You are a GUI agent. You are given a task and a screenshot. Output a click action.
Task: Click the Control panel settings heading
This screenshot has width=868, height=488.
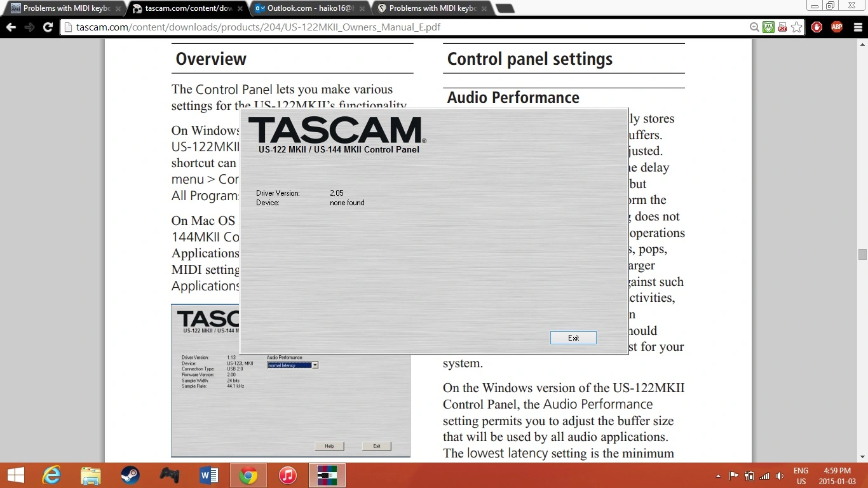click(530, 59)
